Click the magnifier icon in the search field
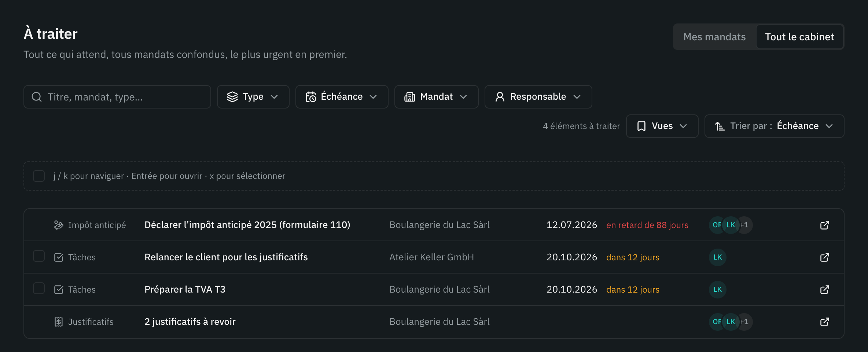The width and height of the screenshot is (868, 352). [37, 97]
